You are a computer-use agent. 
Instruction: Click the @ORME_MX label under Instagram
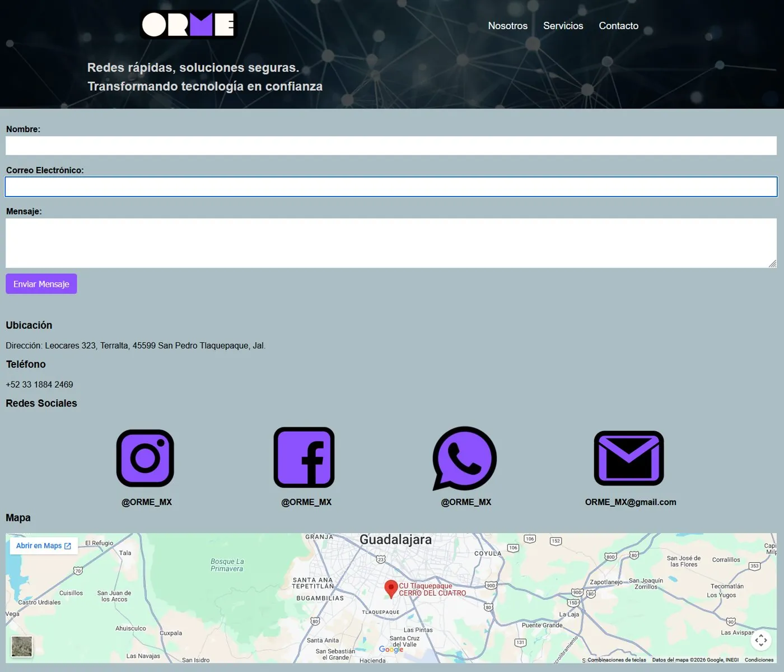[x=147, y=502]
